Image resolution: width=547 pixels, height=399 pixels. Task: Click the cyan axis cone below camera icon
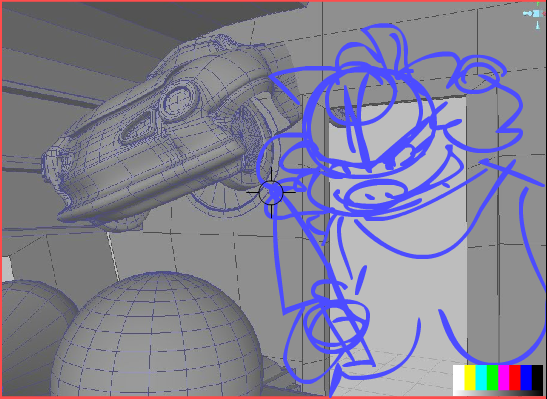pyautogui.click(x=538, y=26)
